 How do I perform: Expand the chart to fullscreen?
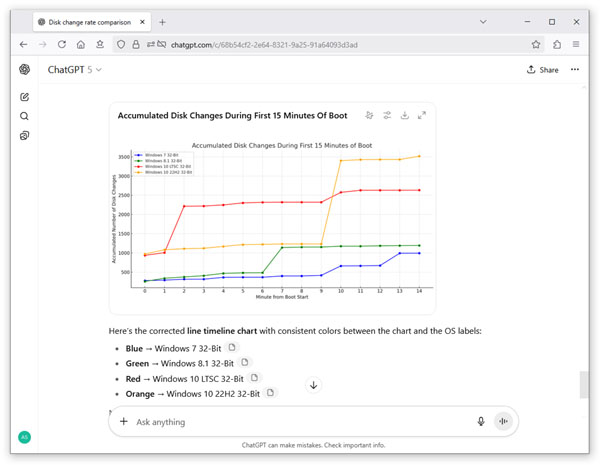(422, 115)
